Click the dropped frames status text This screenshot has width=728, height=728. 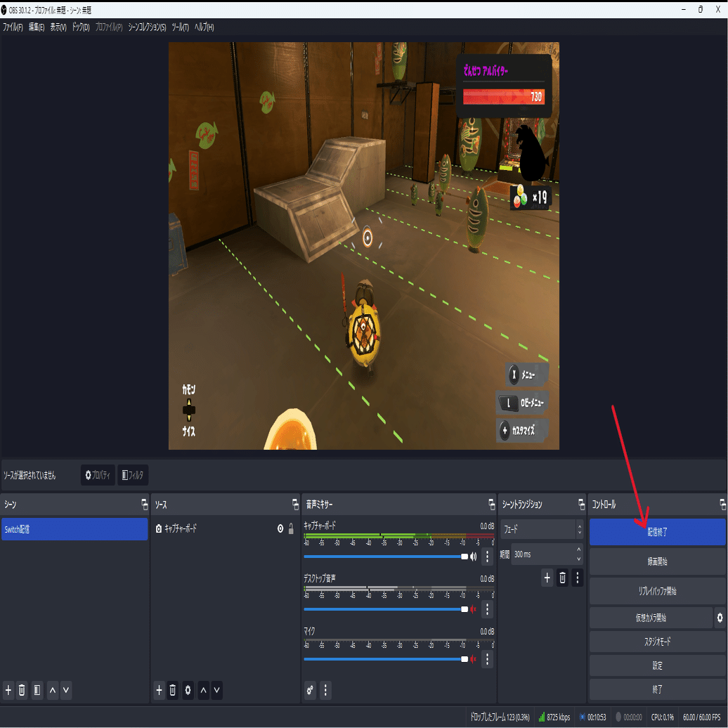(x=500, y=717)
